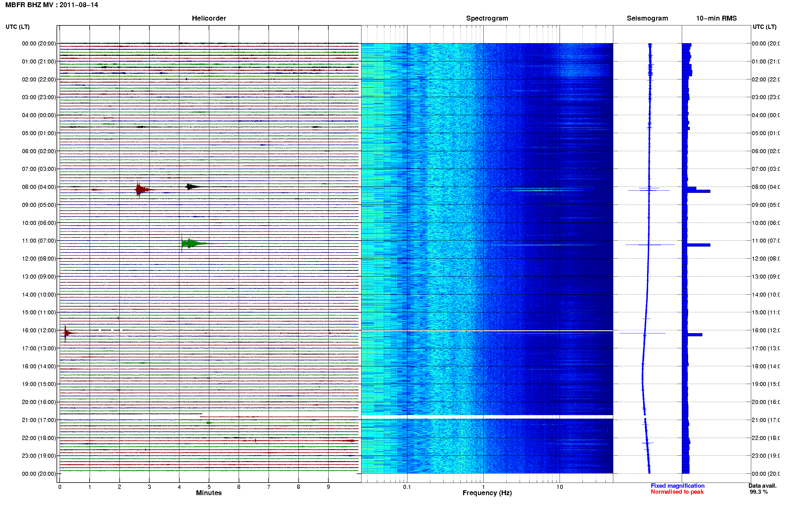Click the 01:00 (21:00) left time label
The image size is (812, 508).
coord(39,61)
